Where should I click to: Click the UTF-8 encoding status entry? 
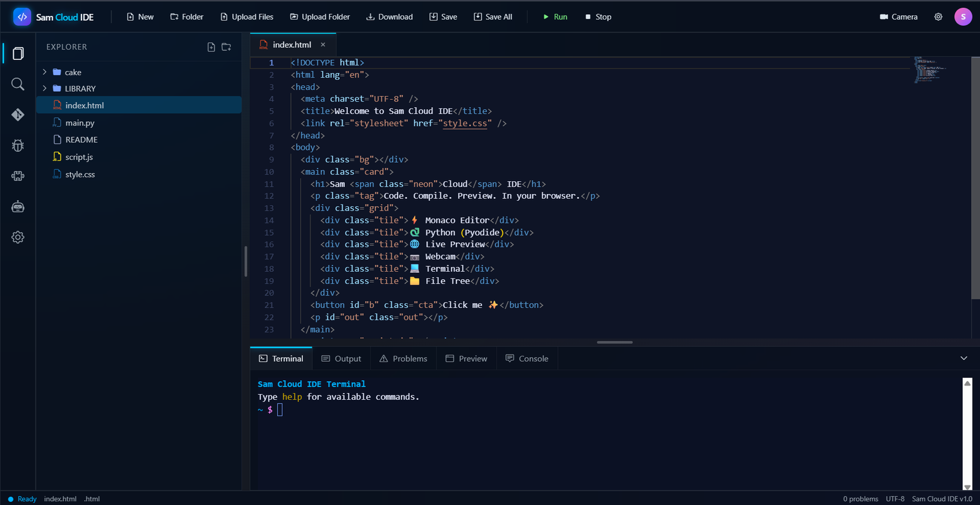[895, 499]
